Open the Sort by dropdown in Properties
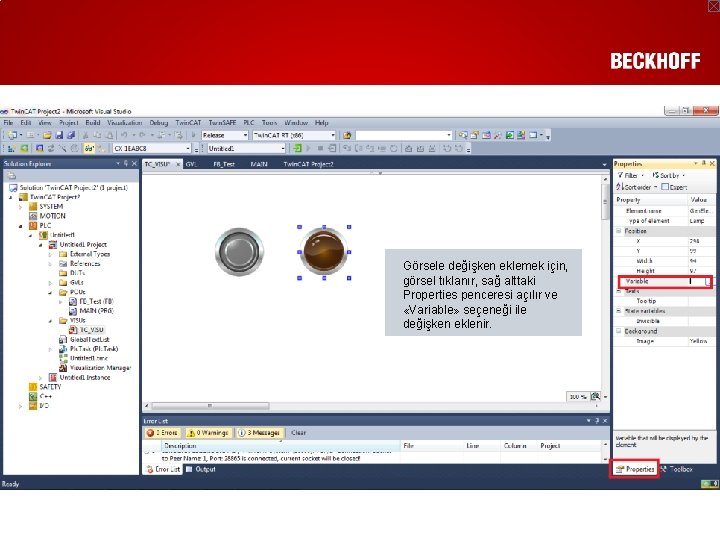 (x=668, y=175)
